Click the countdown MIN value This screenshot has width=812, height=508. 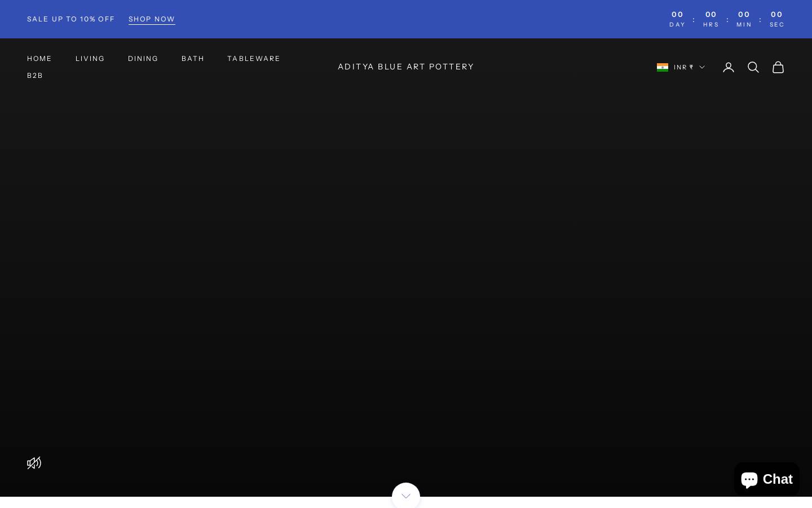coord(744,15)
